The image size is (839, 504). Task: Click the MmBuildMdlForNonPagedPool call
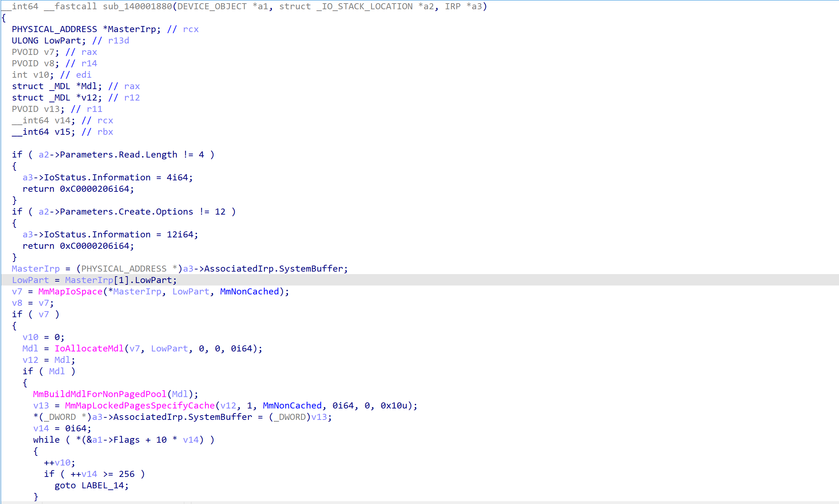click(x=99, y=394)
